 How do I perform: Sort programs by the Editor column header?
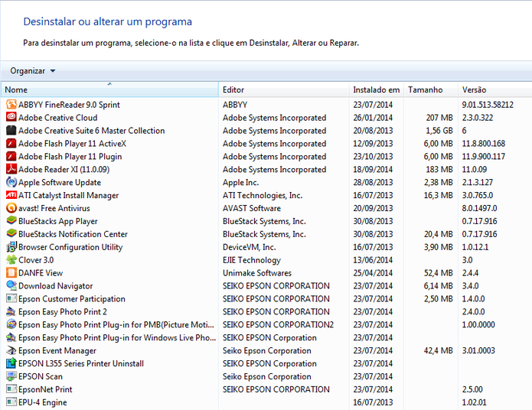point(284,89)
